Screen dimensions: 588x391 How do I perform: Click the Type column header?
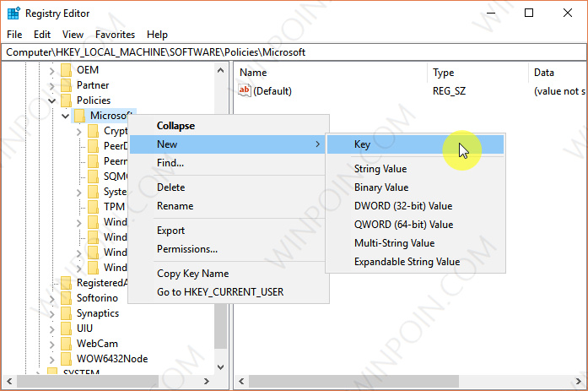click(478, 73)
